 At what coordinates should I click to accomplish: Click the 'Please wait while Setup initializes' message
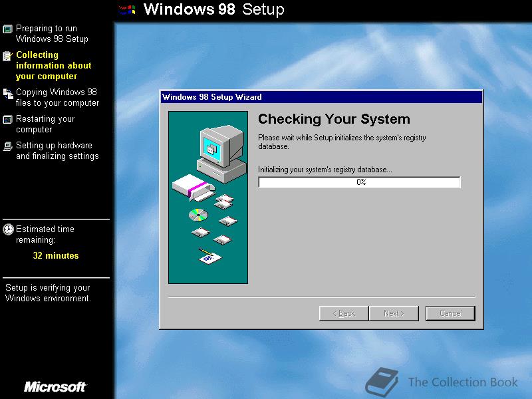[x=342, y=142]
